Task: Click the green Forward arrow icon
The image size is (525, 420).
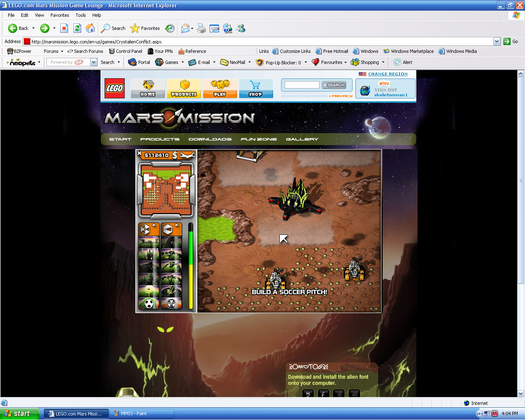Action: (45, 28)
